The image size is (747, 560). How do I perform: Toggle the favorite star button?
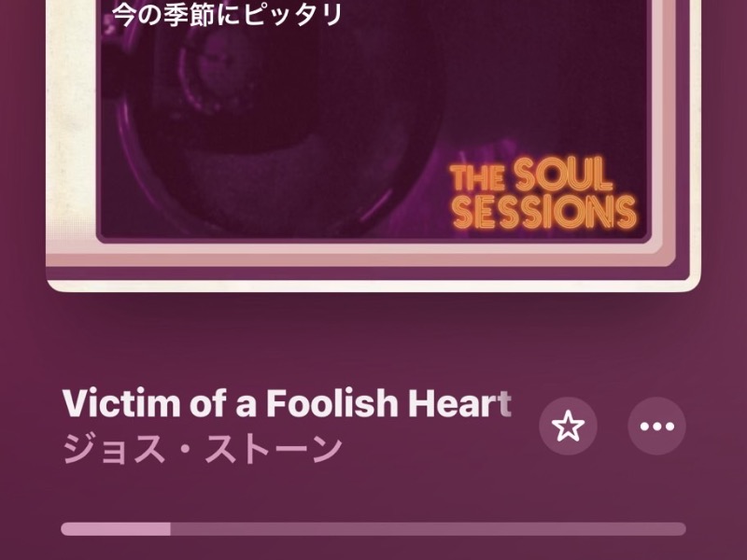pos(568,426)
